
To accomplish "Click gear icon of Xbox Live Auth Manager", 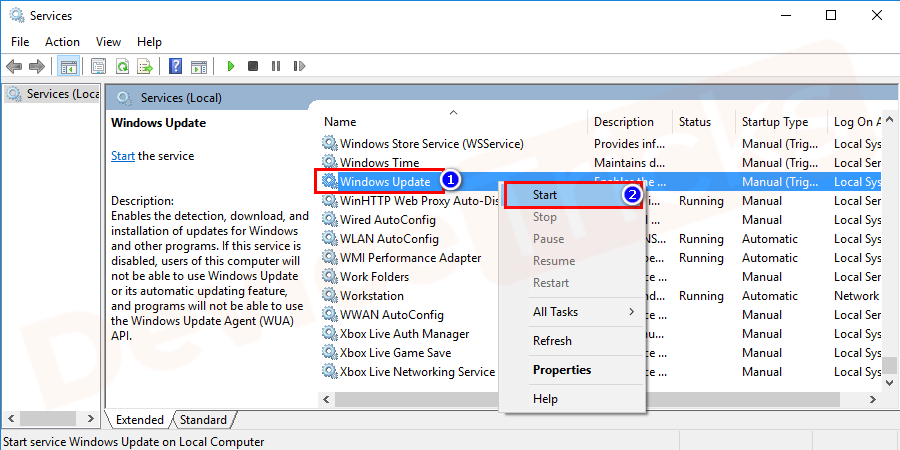I will [x=329, y=333].
